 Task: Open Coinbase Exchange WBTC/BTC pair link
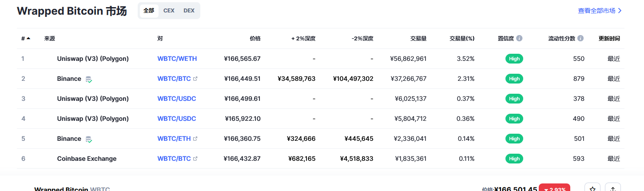pyautogui.click(x=174, y=159)
